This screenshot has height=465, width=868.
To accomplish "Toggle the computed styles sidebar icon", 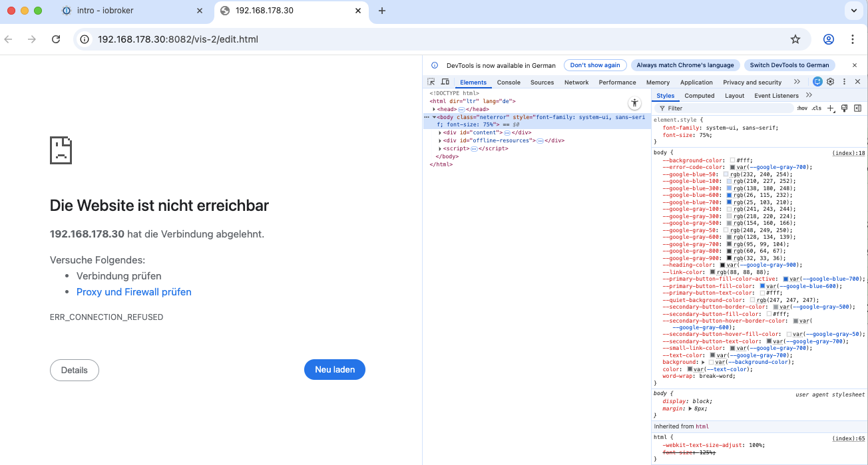I will pos(857,108).
